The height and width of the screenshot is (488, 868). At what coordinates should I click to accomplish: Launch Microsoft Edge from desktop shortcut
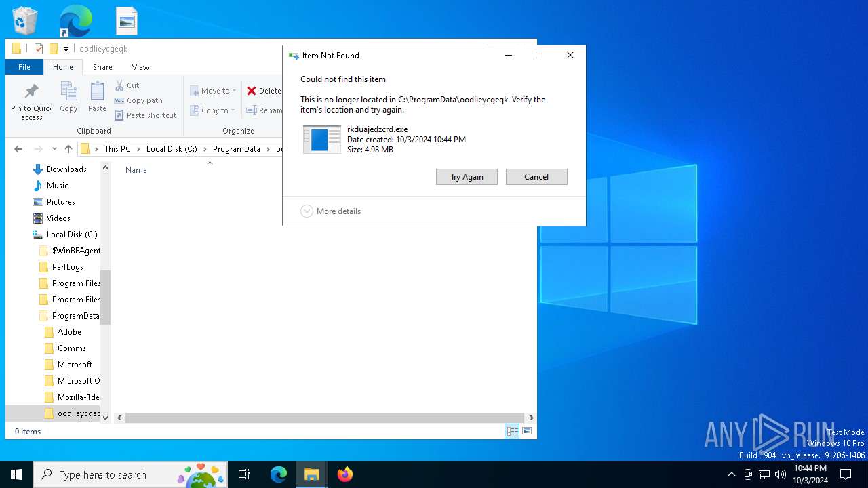point(75,21)
